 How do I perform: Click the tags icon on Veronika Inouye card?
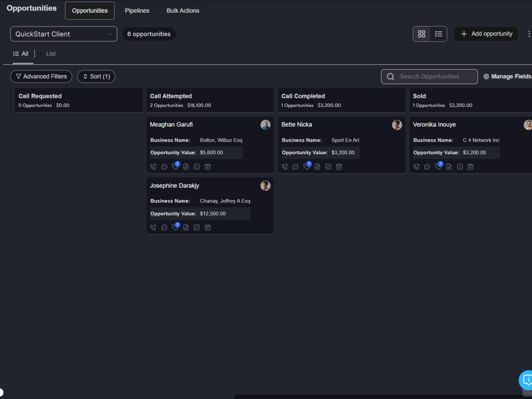click(x=438, y=166)
